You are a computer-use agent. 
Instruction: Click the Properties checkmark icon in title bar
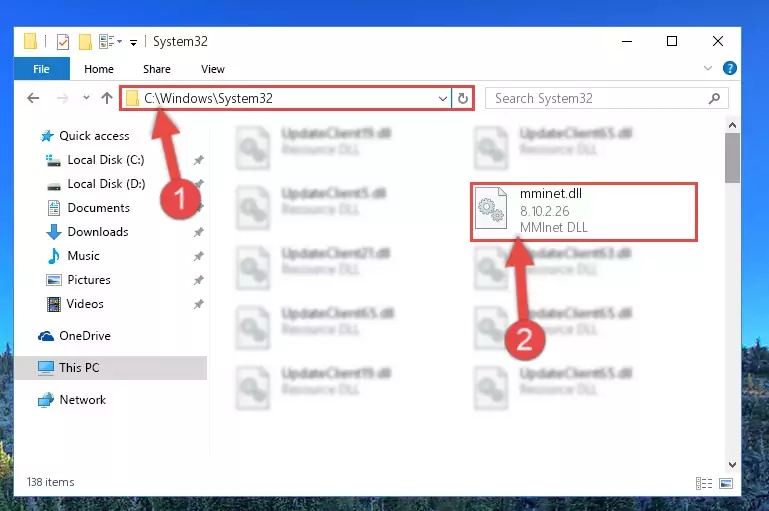click(x=63, y=42)
